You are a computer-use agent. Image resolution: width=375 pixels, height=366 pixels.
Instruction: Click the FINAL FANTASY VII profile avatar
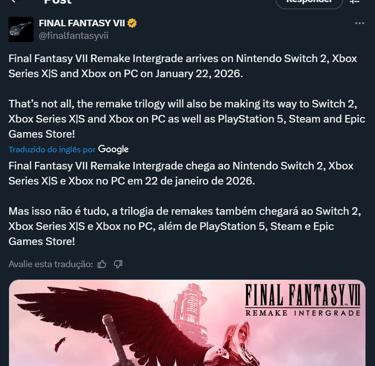point(21,29)
